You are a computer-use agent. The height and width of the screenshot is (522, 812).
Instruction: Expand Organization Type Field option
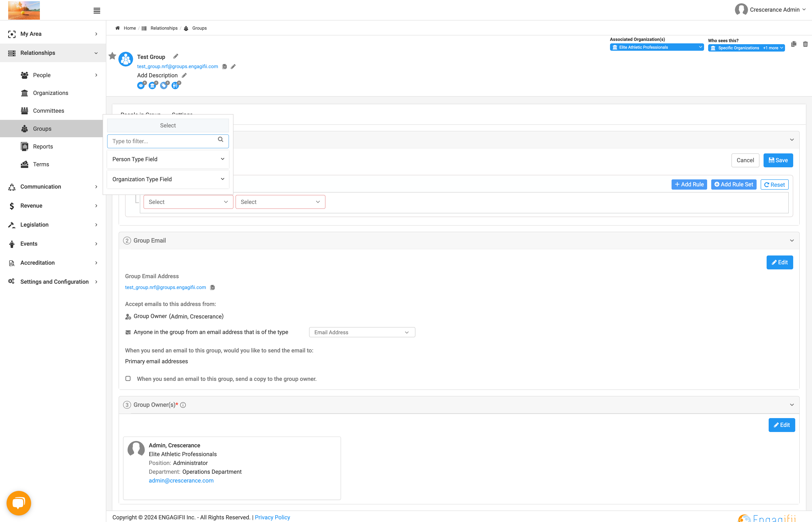[x=168, y=179]
